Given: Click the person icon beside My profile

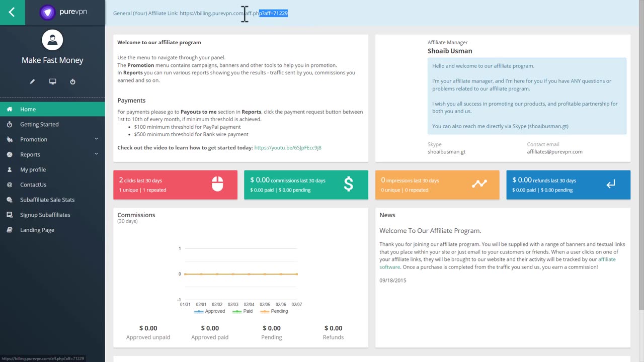Looking at the screenshot, I should (10, 169).
